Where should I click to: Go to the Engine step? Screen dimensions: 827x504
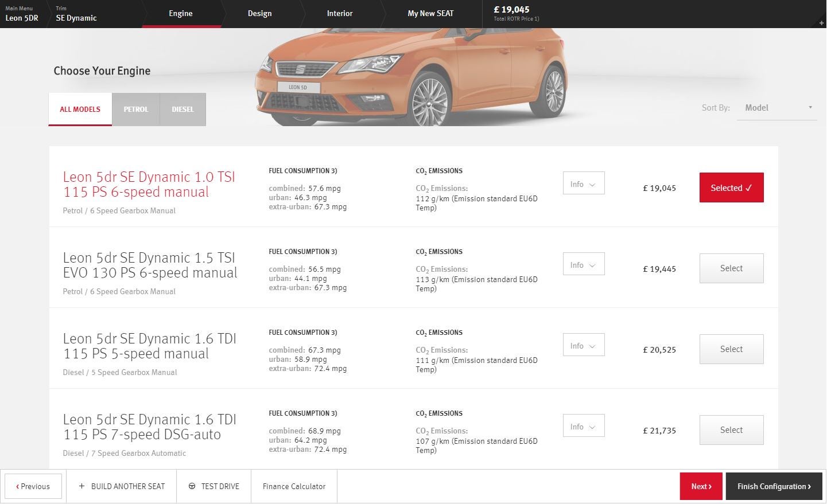tap(181, 14)
